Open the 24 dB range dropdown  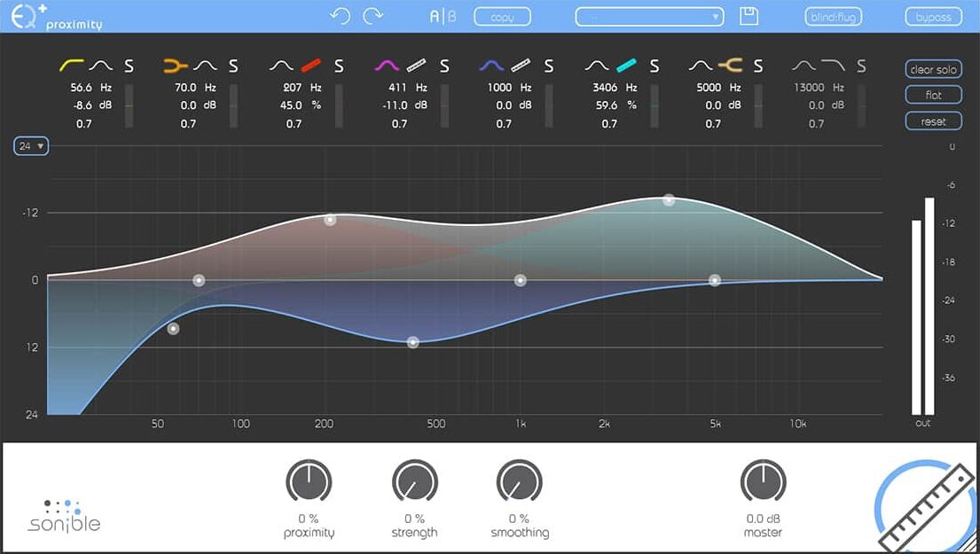pyautogui.click(x=31, y=146)
